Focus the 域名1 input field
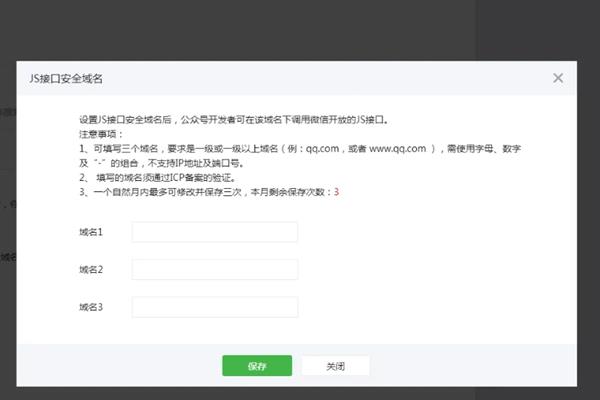The image size is (600, 400). (x=215, y=232)
